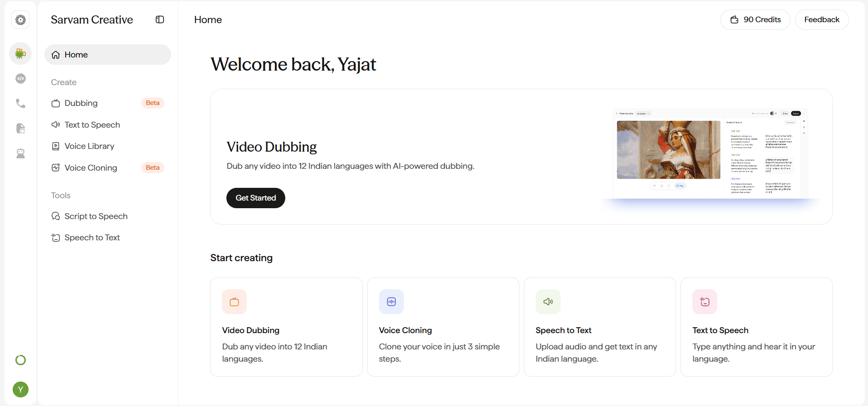This screenshot has width=868, height=406.
Task: Open Dubbing in the Create section
Action: tap(108, 103)
